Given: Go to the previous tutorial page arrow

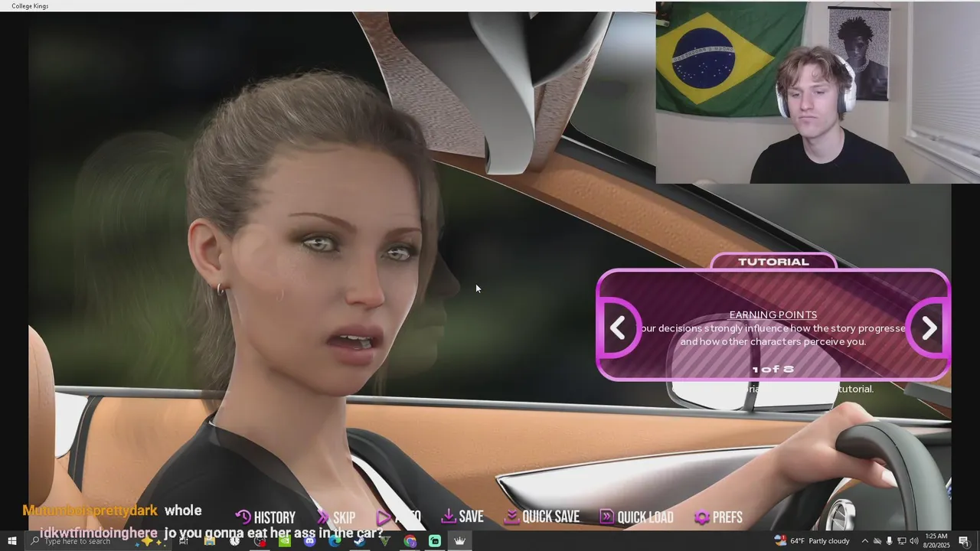Looking at the screenshot, I should (618, 328).
